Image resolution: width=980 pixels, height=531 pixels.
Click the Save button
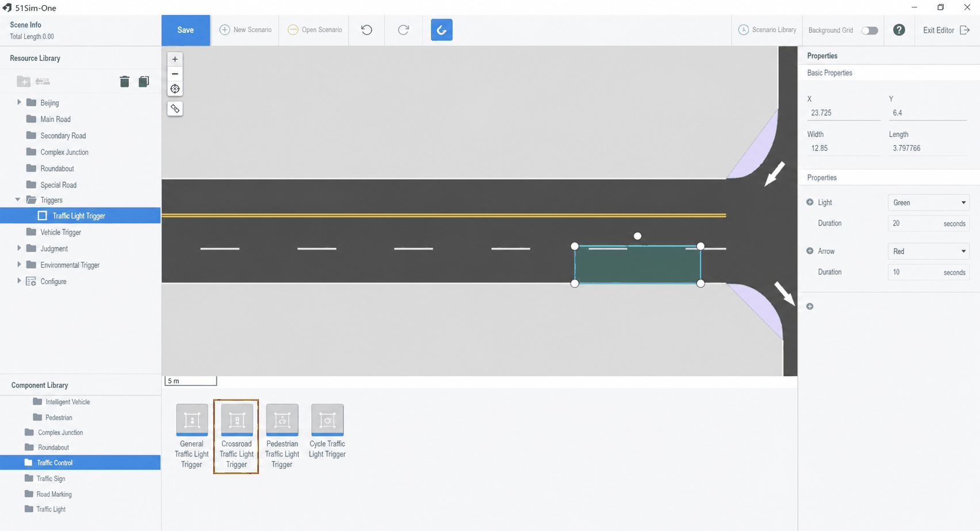pos(186,30)
